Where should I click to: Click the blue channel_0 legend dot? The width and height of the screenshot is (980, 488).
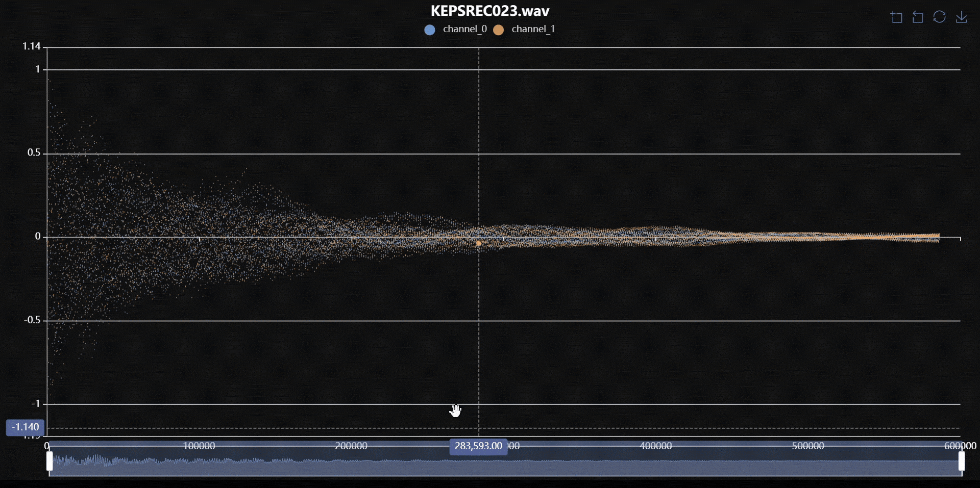click(x=430, y=30)
